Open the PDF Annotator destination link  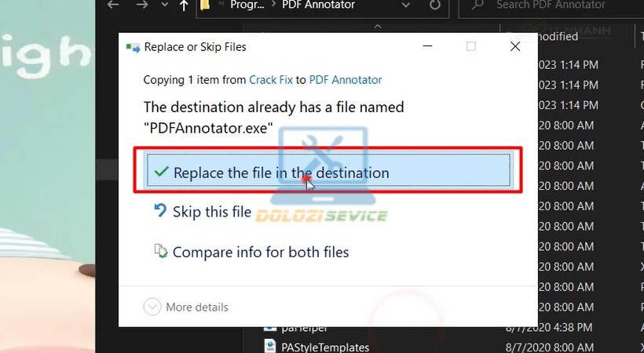pyautogui.click(x=346, y=80)
